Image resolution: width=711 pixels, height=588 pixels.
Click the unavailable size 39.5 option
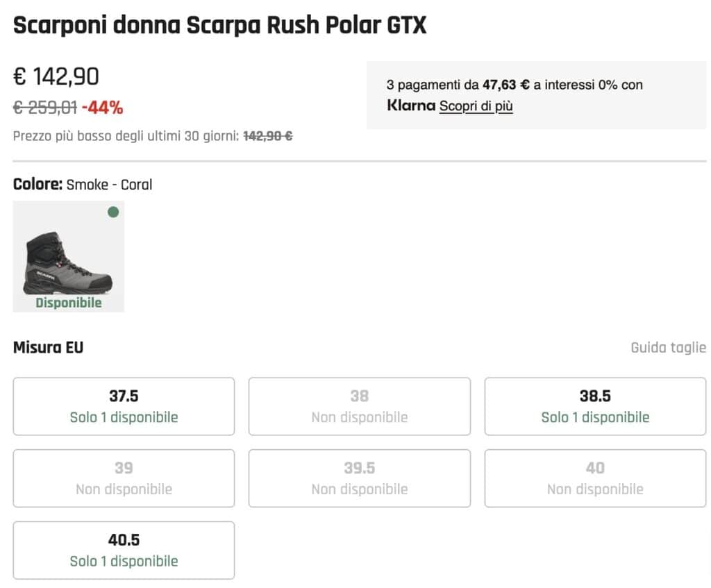coord(359,478)
